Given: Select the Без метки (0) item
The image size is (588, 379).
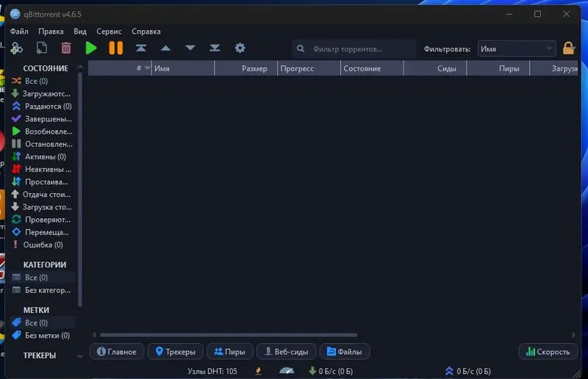Looking at the screenshot, I should [x=43, y=336].
